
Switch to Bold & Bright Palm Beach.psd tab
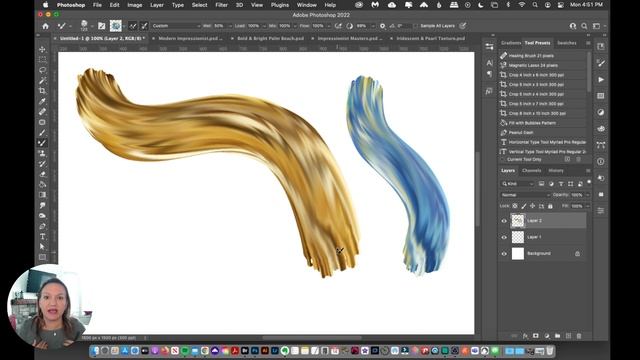[271, 38]
